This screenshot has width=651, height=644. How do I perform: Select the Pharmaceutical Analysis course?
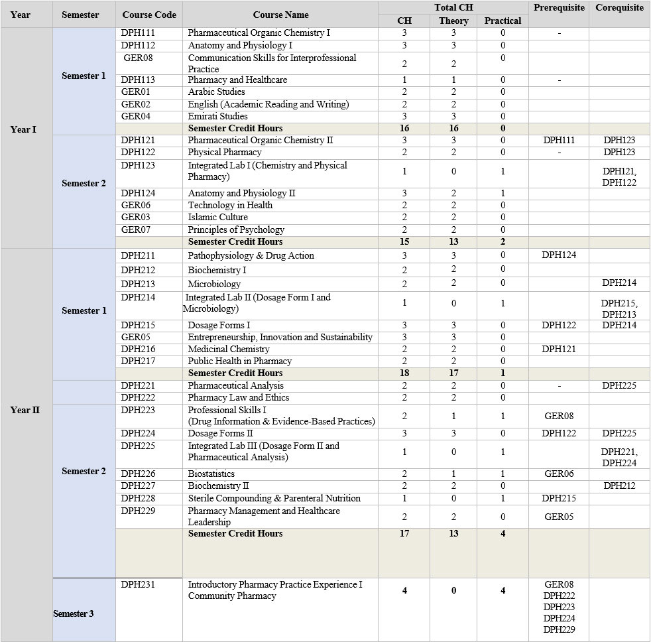(x=236, y=386)
